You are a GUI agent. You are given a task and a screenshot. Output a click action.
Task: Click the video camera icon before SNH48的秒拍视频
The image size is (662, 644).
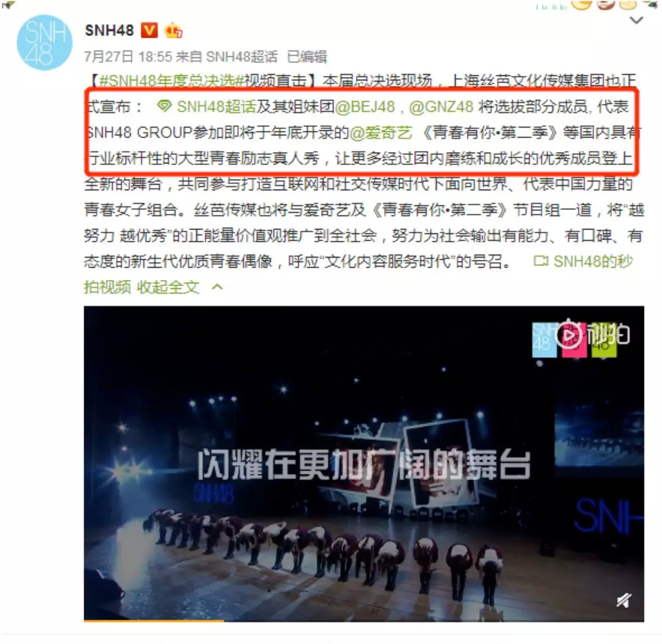tap(541, 261)
